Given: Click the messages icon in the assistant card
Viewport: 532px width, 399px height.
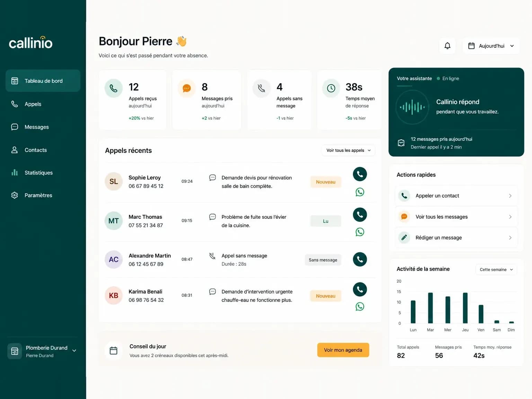Looking at the screenshot, I should point(401,143).
